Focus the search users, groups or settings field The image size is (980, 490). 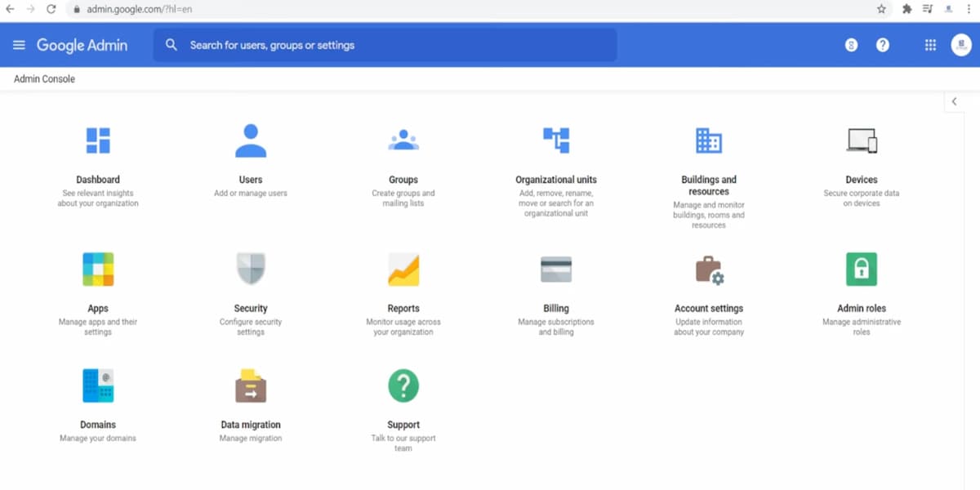(x=385, y=45)
